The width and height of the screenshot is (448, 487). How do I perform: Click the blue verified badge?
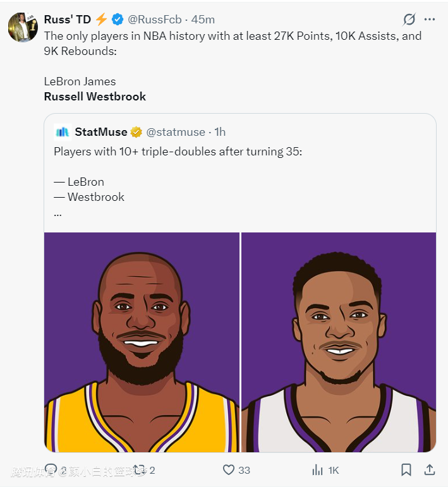click(118, 20)
